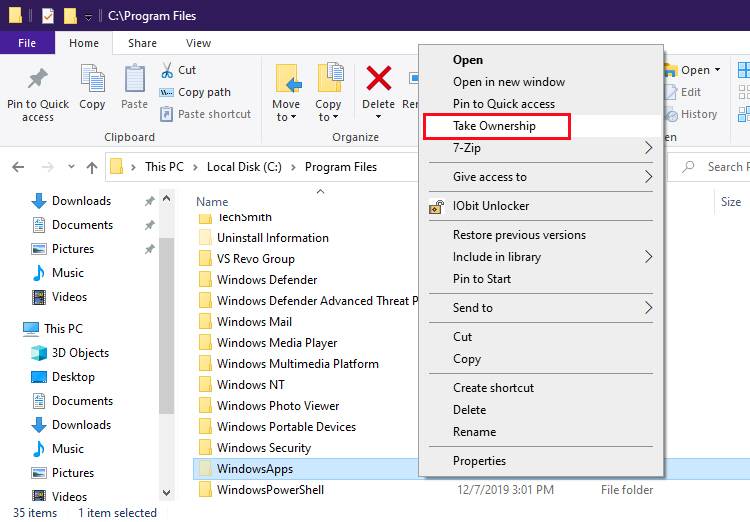
Task: Select Take Ownership in context menu
Action: point(495,126)
